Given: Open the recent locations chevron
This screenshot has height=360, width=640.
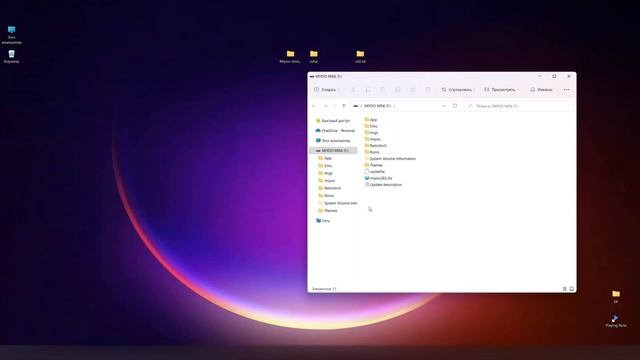Looking at the screenshot, I should pyautogui.click(x=335, y=106).
